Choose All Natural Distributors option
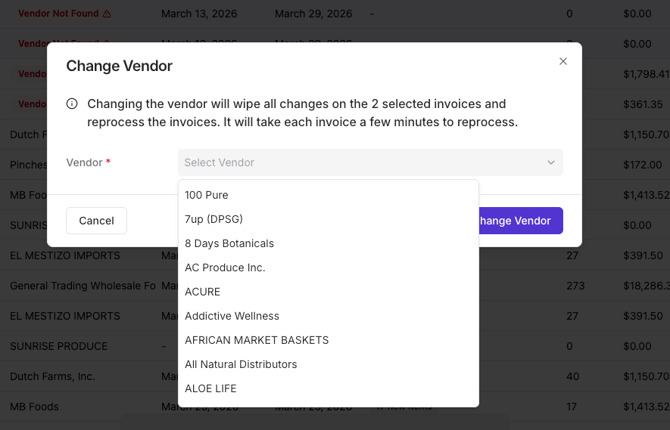Image resolution: width=670 pixels, height=430 pixels. (x=241, y=364)
